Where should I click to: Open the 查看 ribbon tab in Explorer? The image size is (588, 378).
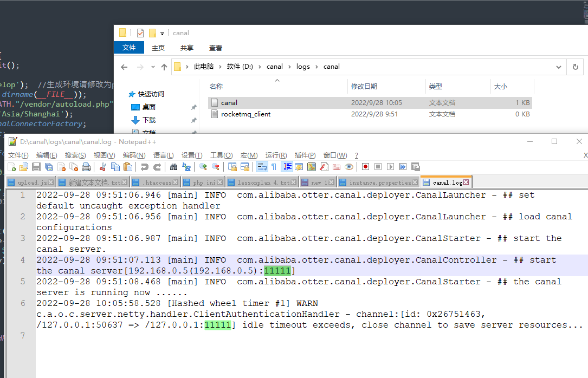(215, 48)
